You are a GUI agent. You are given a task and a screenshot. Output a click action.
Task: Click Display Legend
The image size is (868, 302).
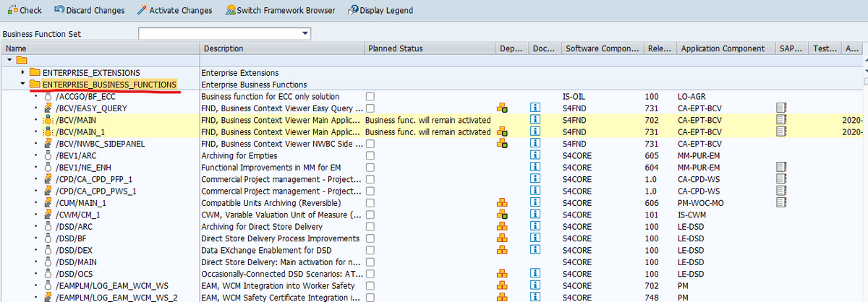coord(380,10)
